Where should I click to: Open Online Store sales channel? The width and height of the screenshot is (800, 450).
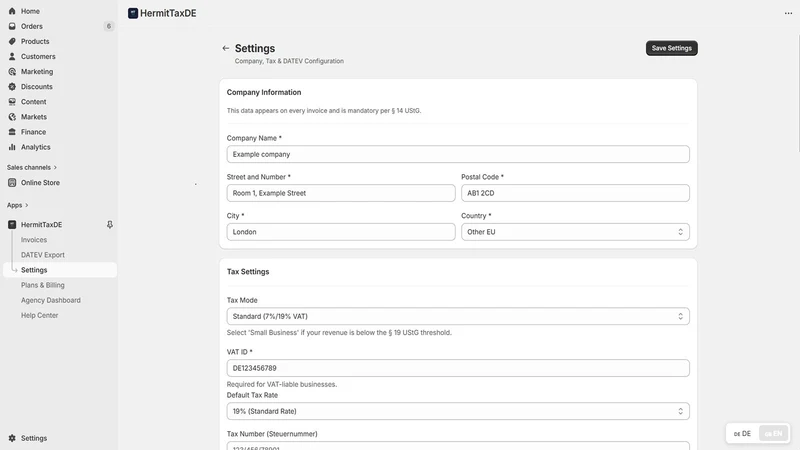(x=40, y=183)
